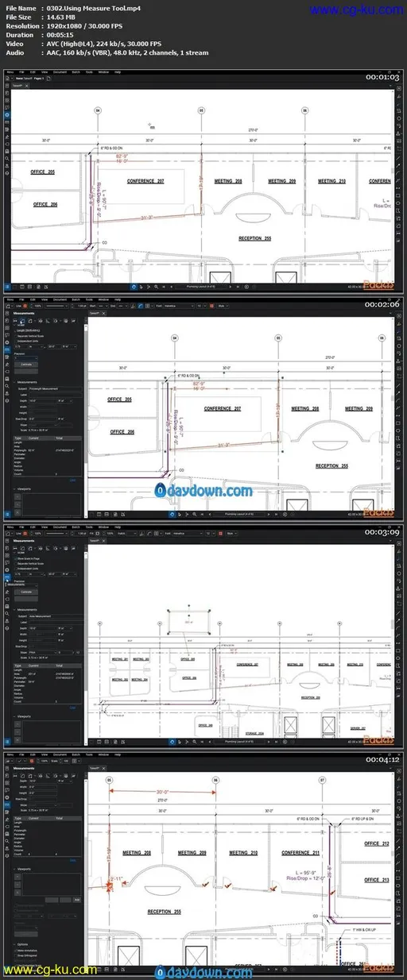Click the Polylength Measurement subject field
The height and width of the screenshot is (980, 407).
[56, 389]
